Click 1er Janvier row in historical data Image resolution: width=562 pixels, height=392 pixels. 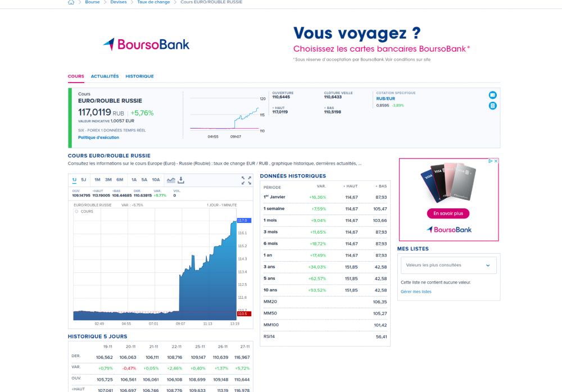pos(325,197)
